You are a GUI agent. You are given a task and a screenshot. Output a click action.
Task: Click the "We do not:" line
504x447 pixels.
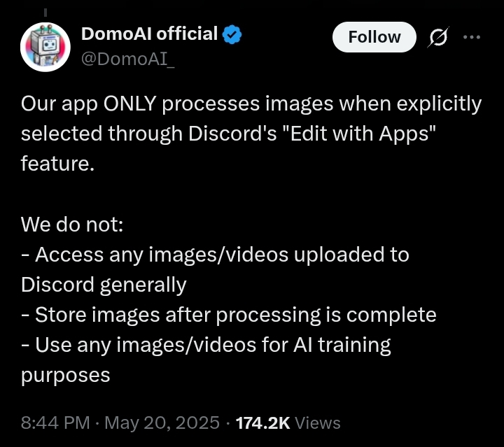pos(72,224)
